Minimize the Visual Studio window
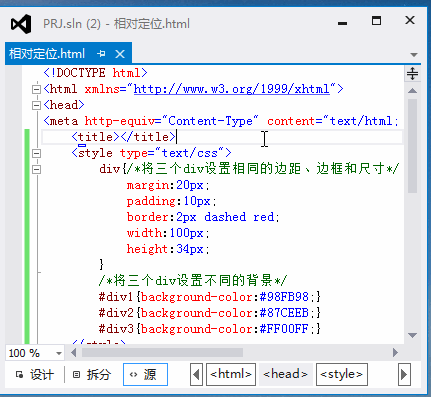The image size is (431, 397). (343, 23)
